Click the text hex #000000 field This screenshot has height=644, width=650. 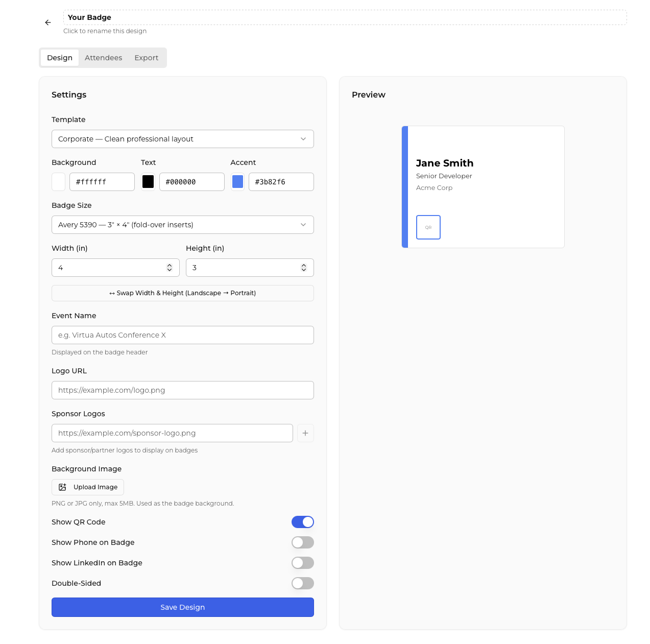pyautogui.click(x=192, y=182)
